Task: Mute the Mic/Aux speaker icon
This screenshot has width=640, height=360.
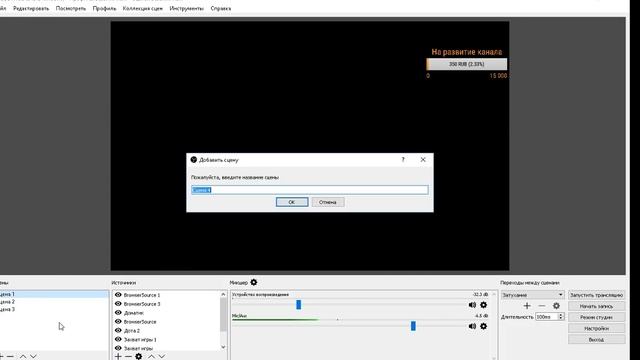Action: point(472,326)
